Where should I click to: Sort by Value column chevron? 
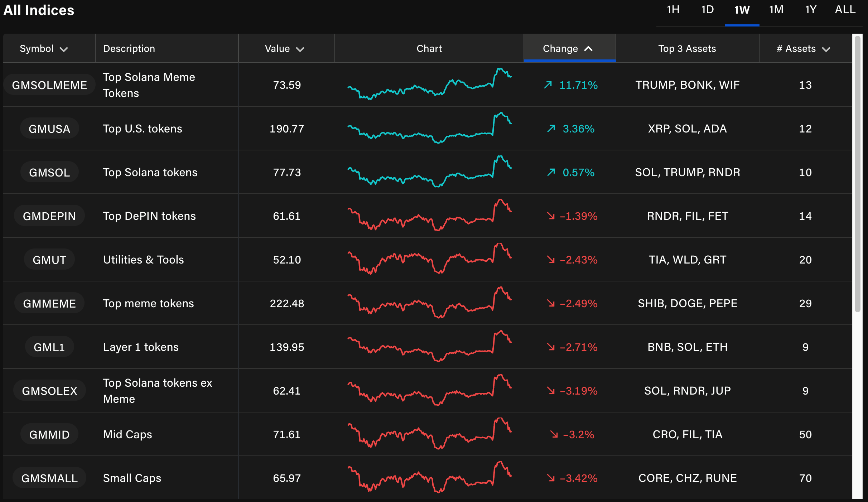click(300, 49)
